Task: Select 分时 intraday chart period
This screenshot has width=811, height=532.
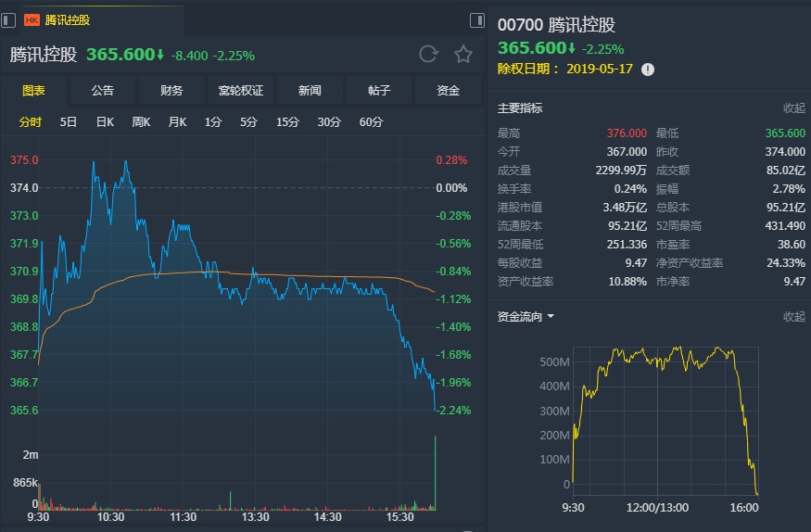Action: click(x=30, y=122)
